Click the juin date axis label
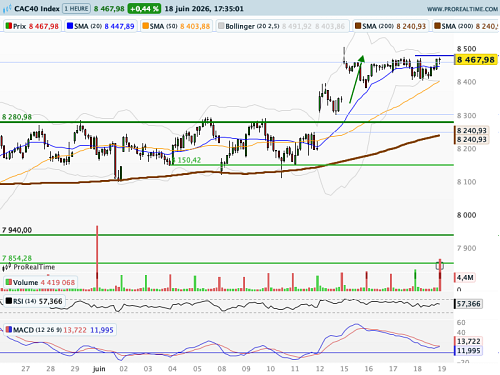 [x=99, y=369]
